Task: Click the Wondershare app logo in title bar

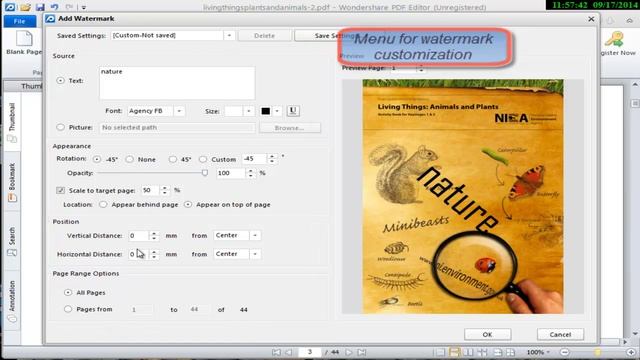Action: click(10, 7)
